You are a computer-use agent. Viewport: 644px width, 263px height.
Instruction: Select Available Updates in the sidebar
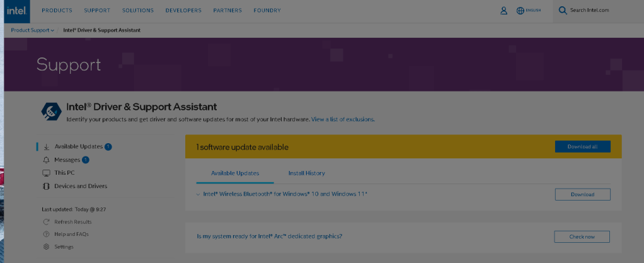tap(78, 147)
